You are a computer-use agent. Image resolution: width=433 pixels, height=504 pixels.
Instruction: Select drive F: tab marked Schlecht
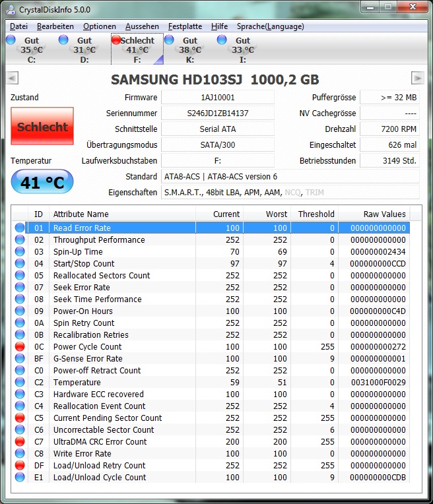pyautogui.click(x=137, y=49)
